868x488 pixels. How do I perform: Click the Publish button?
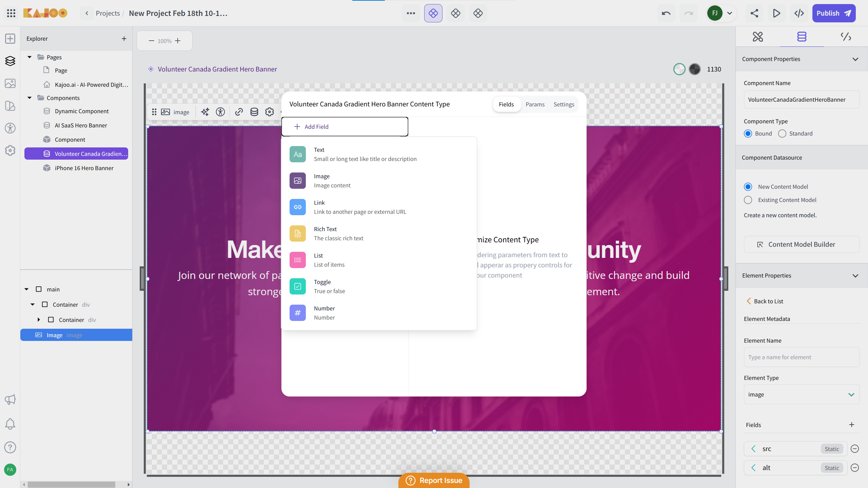(834, 13)
